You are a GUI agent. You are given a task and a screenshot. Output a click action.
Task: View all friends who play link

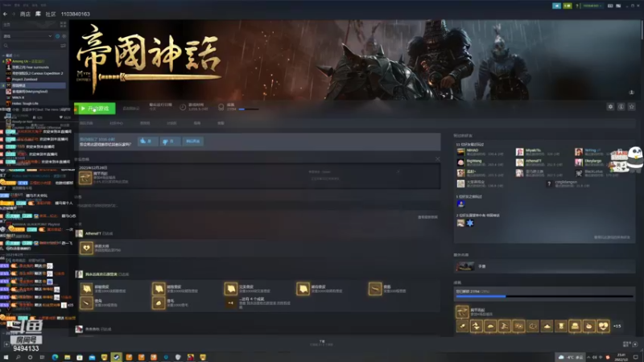point(612,237)
